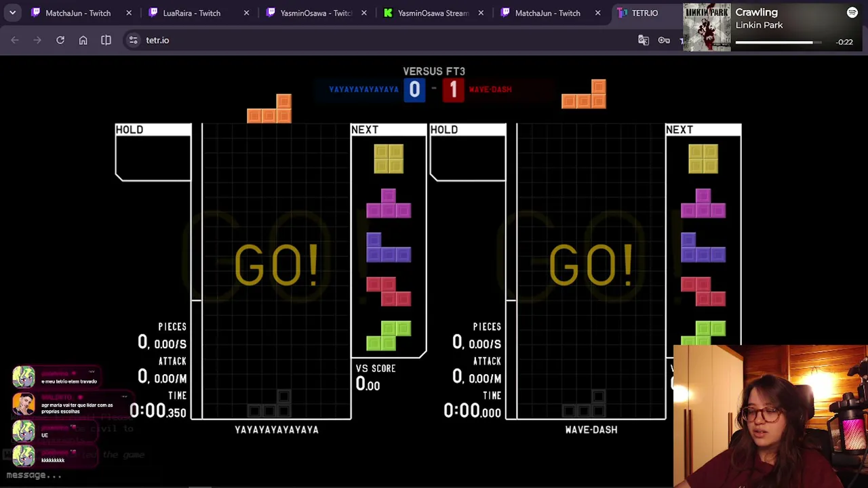Viewport: 868px width, 488px height.
Task: Click the Spotify logo in the music widget
Action: pyautogui.click(x=852, y=12)
